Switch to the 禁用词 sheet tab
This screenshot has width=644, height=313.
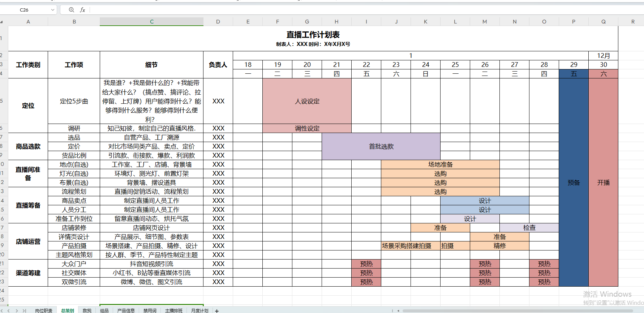tap(150, 310)
